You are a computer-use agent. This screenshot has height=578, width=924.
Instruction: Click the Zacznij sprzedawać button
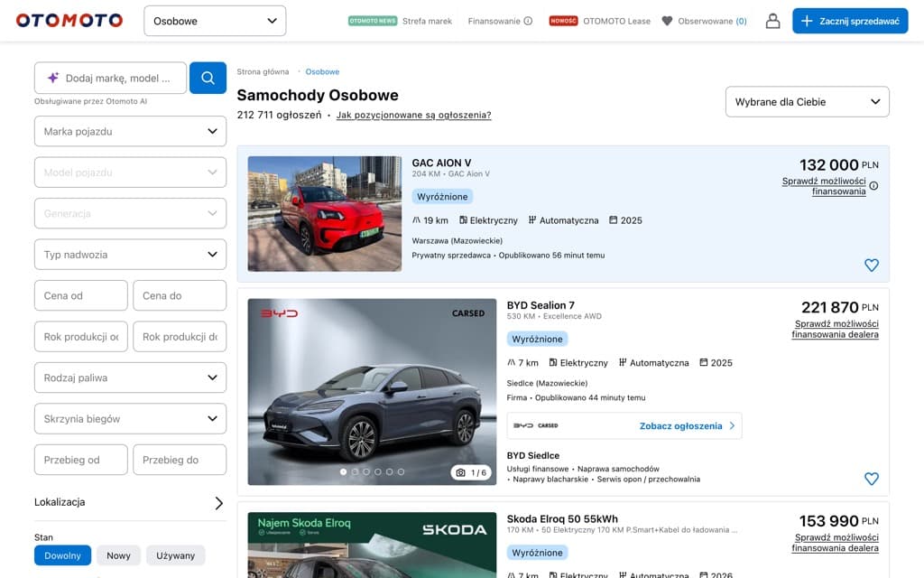tap(849, 20)
